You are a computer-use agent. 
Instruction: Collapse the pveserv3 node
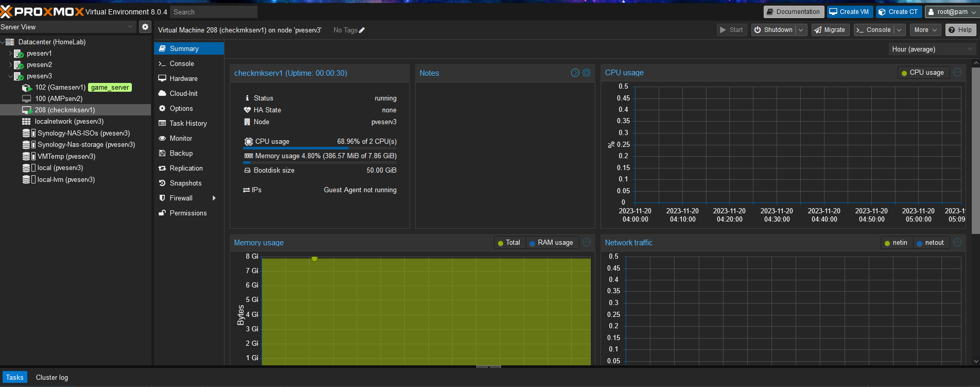pos(10,76)
